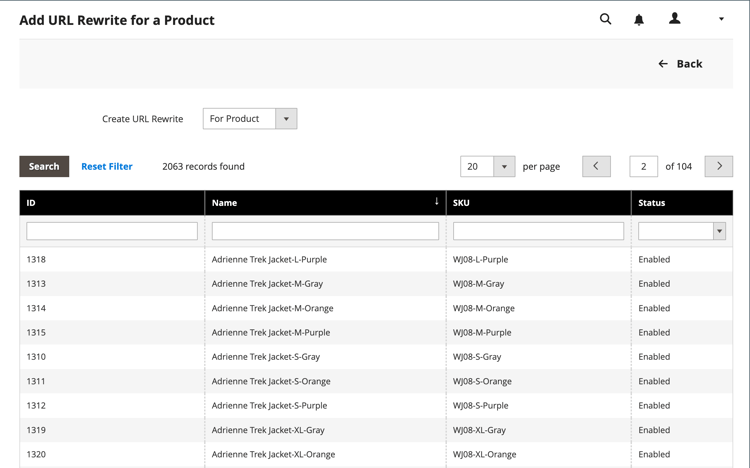The height and width of the screenshot is (468, 750).
Task: Sort by the SKU column header
Action: click(539, 203)
